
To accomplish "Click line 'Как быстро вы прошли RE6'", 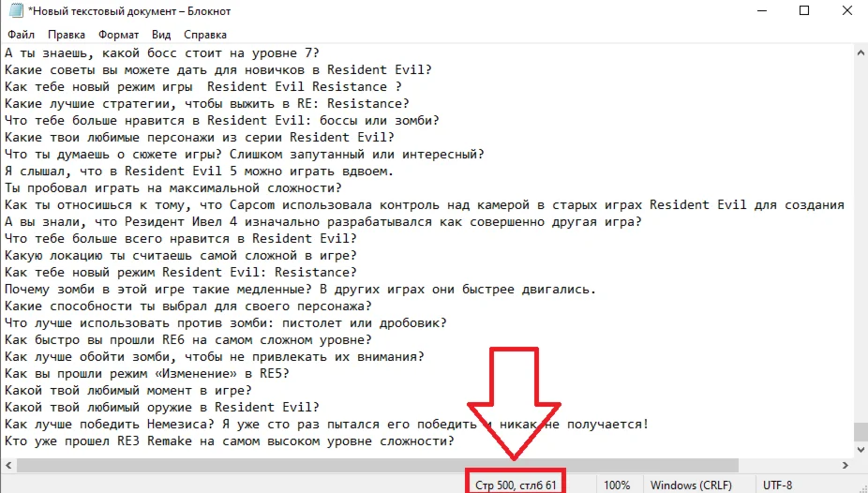I will coord(188,339).
